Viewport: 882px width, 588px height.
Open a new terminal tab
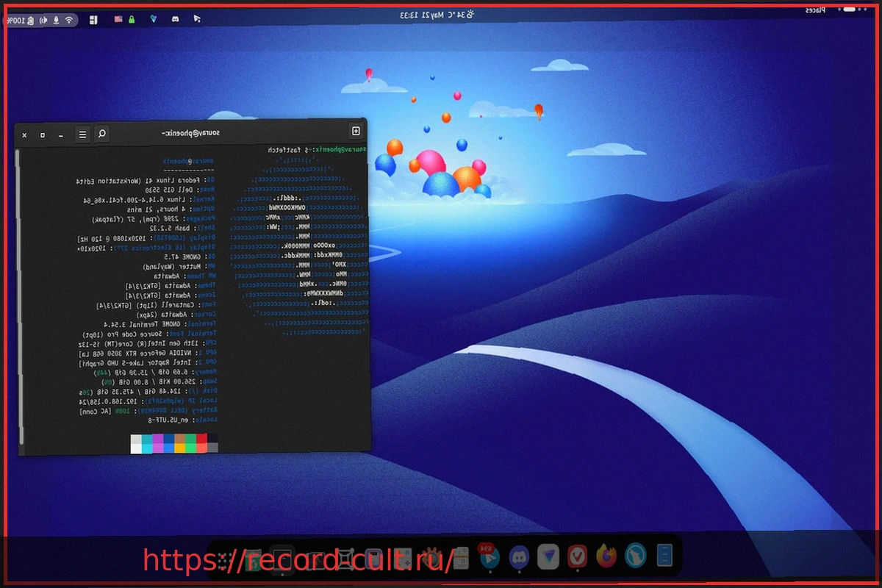pyautogui.click(x=356, y=131)
